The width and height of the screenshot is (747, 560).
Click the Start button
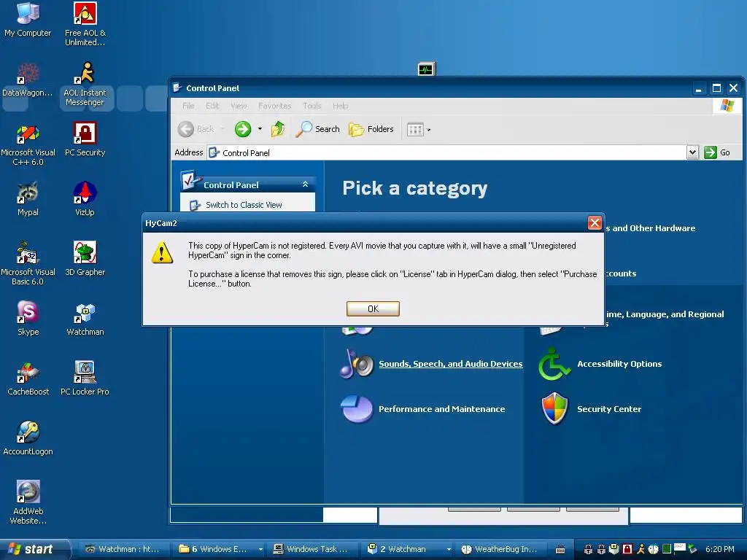(x=34, y=549)
